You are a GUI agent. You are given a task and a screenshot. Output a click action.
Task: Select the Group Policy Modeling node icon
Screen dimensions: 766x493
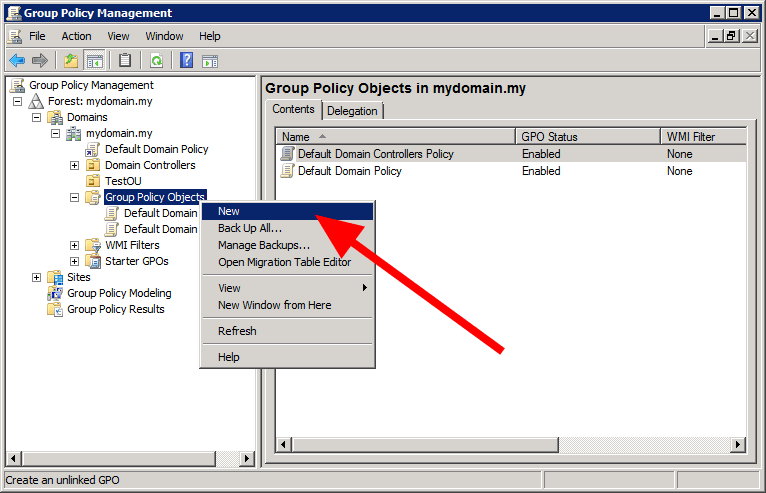56,293
